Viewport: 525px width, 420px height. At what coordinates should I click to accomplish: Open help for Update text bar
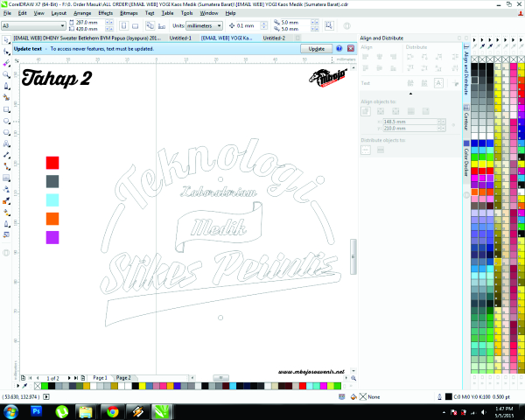click(x=339, y=49)
